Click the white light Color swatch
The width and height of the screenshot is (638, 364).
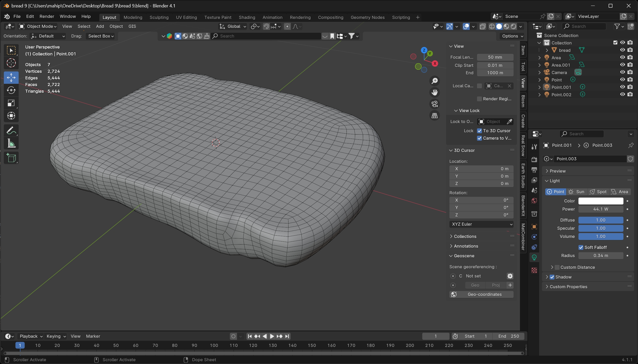click(600, 201)
